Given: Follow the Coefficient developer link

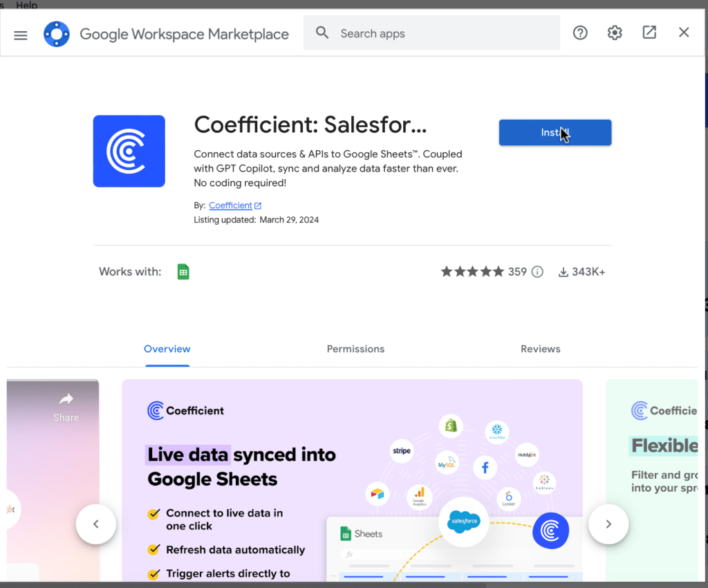Looking at the screenshot, I should tap(230, 205).
